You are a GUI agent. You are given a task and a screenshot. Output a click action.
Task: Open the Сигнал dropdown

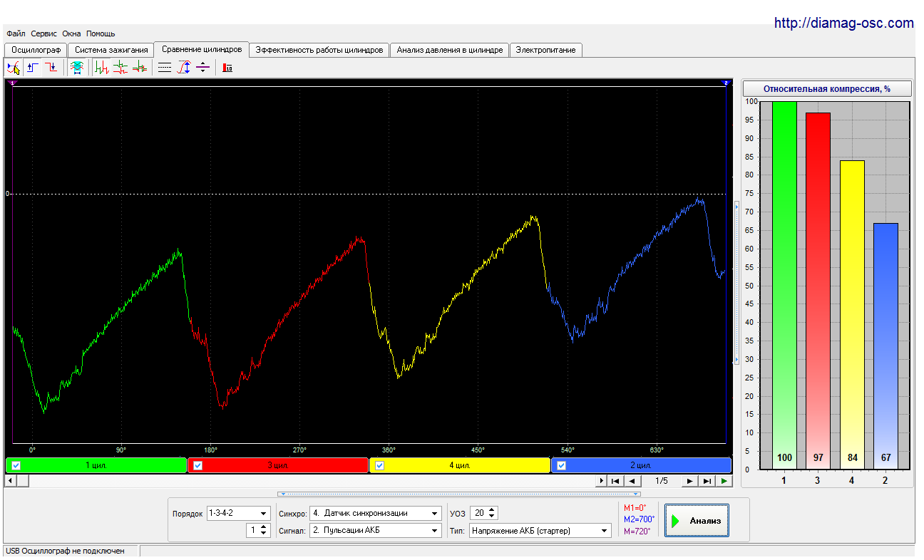pos(435,530)
